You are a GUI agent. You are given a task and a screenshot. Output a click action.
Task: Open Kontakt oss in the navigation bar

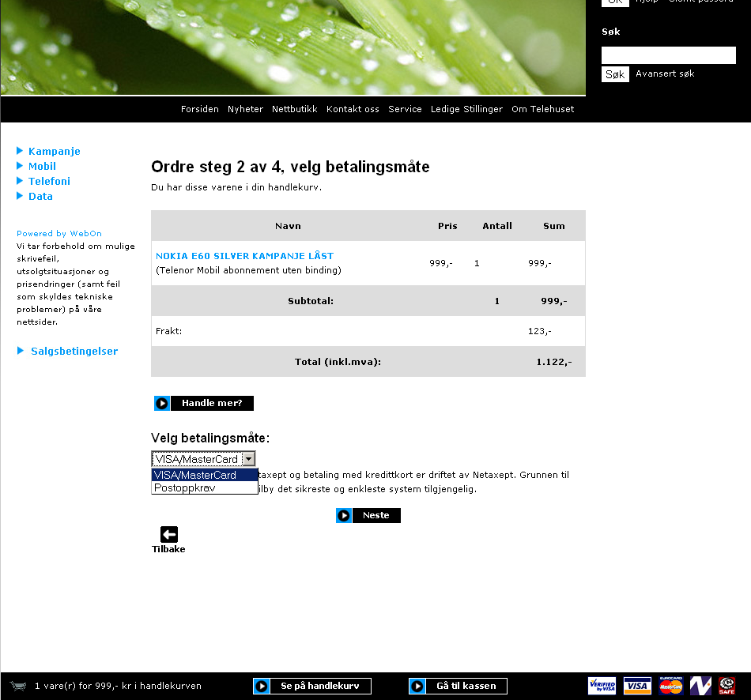pyautogui.click(x=353, y=109)
